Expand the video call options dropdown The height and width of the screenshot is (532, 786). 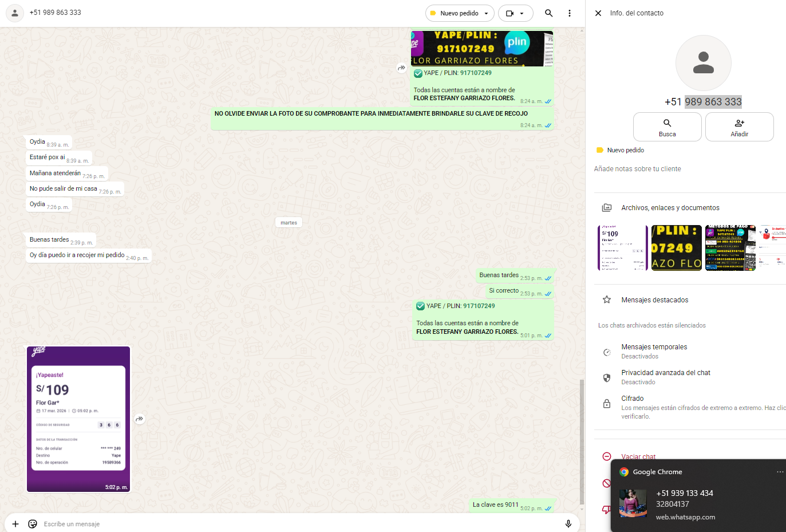[522, 13]
